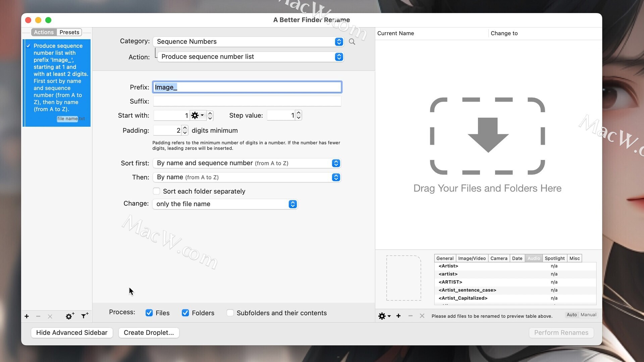The width and height of the screenshot is (644, 362).
Task: Switch preview mode to Auto
Action: [x=572, y=315]
